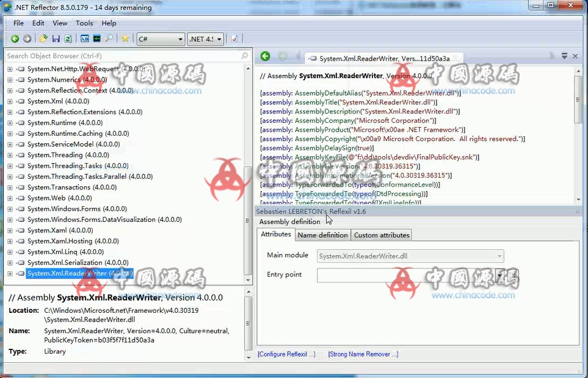Viewport: 588px width, 378px height.
Task: Click the System.Web assembly icon in tree
Action: click(22, 198)
